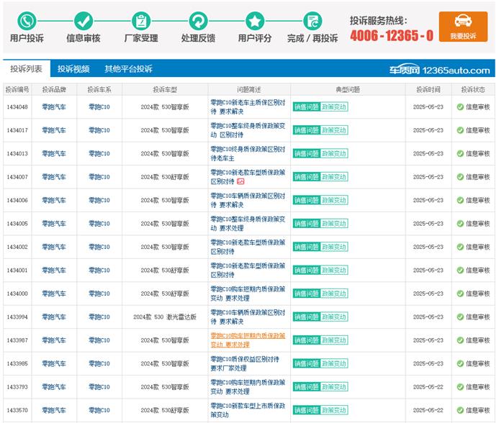Click the 用户投诉 phone step icon
Image resolution: width=504 pixels, height=423 pixels.
tap(27, 21)
